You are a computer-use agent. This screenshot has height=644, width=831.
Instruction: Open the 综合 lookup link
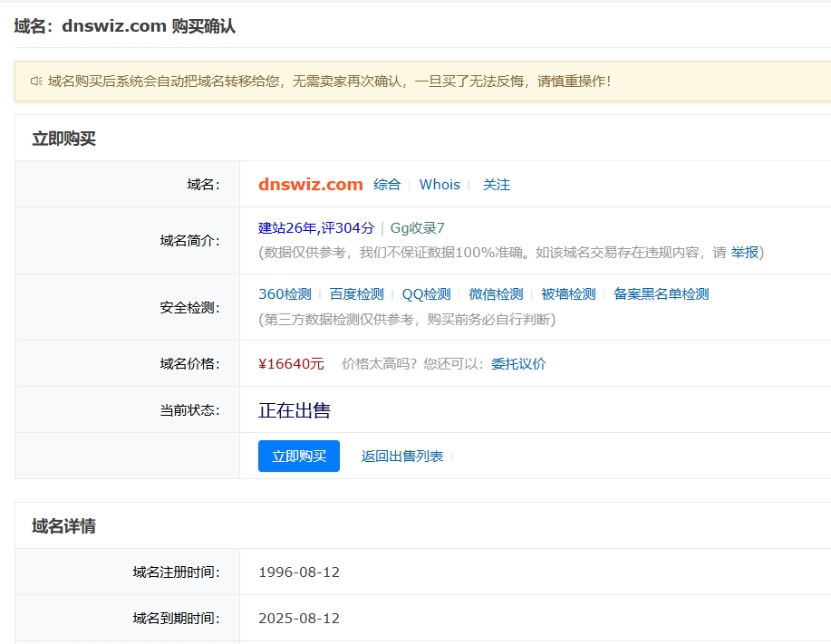tap(387, 185)
